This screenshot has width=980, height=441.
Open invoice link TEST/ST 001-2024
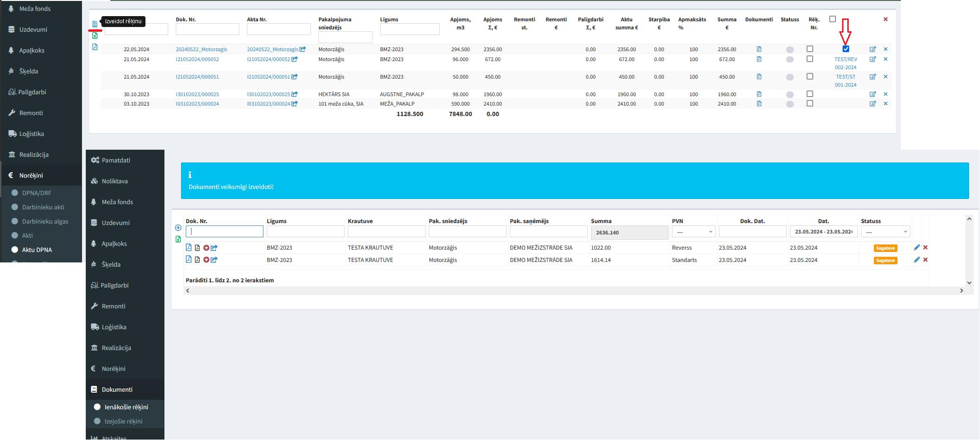pos(845,81)
